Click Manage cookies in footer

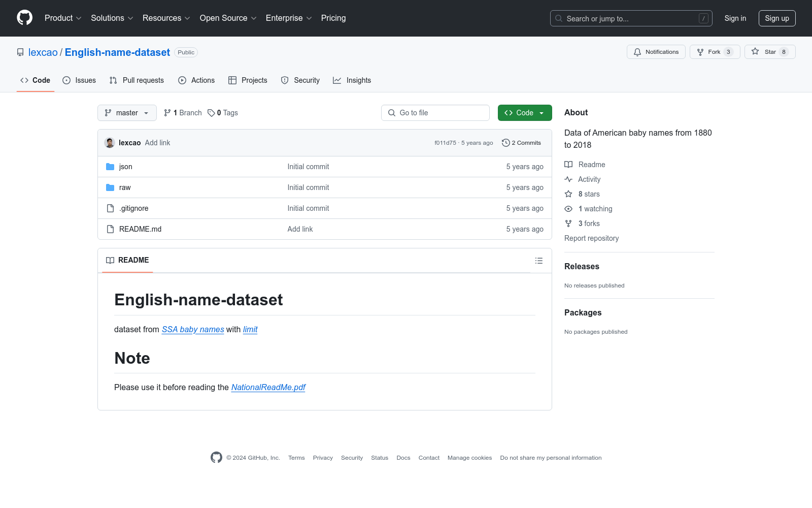click(469, 458)
